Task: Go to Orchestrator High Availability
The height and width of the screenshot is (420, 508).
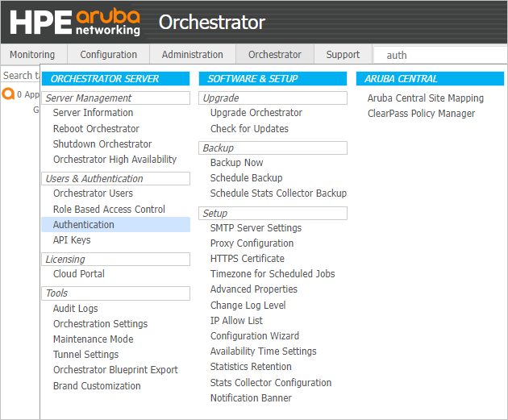Action: tap(115, 160)
